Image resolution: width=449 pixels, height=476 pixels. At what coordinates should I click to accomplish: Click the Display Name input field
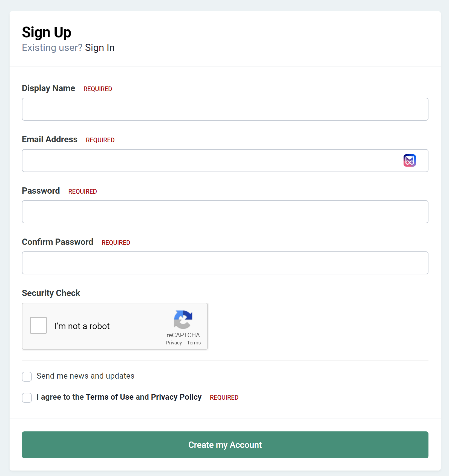pos(225,109)
